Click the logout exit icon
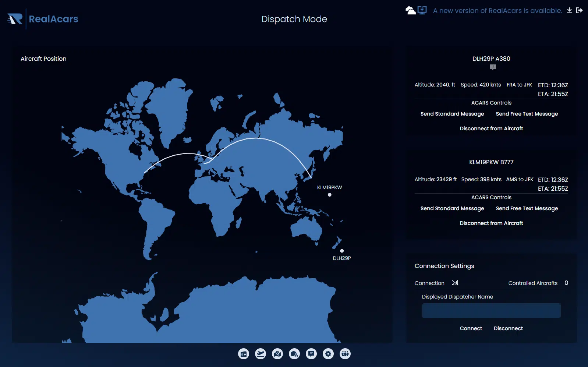The width and height of the screenshot is (588, 367). point(580,10)
